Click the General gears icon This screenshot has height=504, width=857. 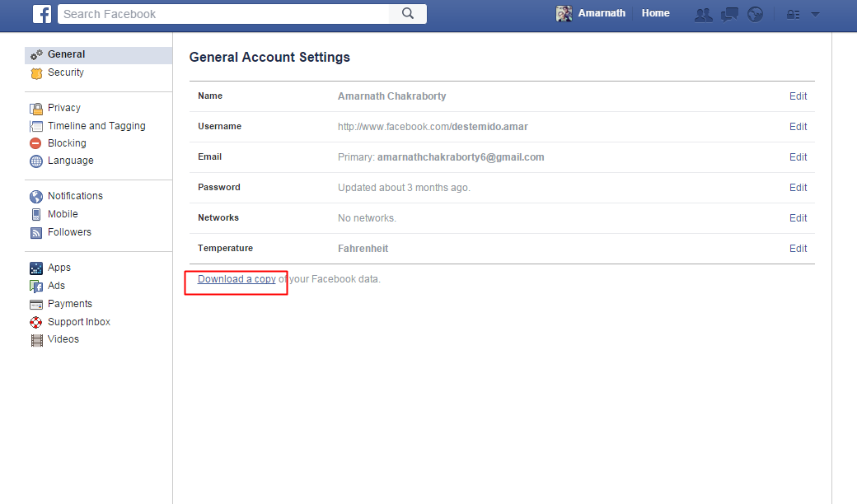tap(36, 54)
